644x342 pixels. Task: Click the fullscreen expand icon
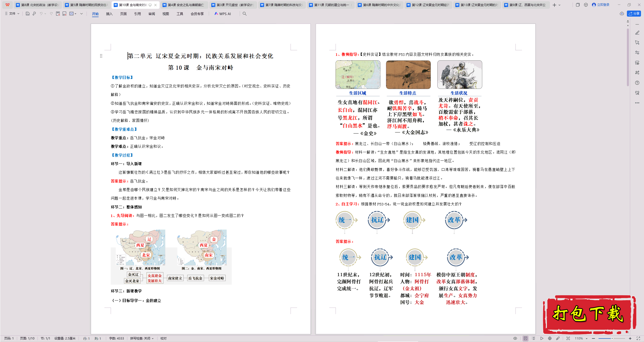(638, 338)
